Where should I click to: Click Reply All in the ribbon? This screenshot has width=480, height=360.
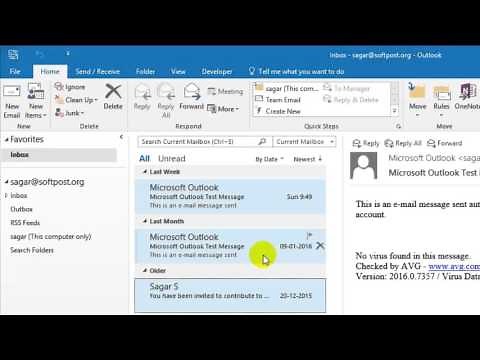point(166,101)
